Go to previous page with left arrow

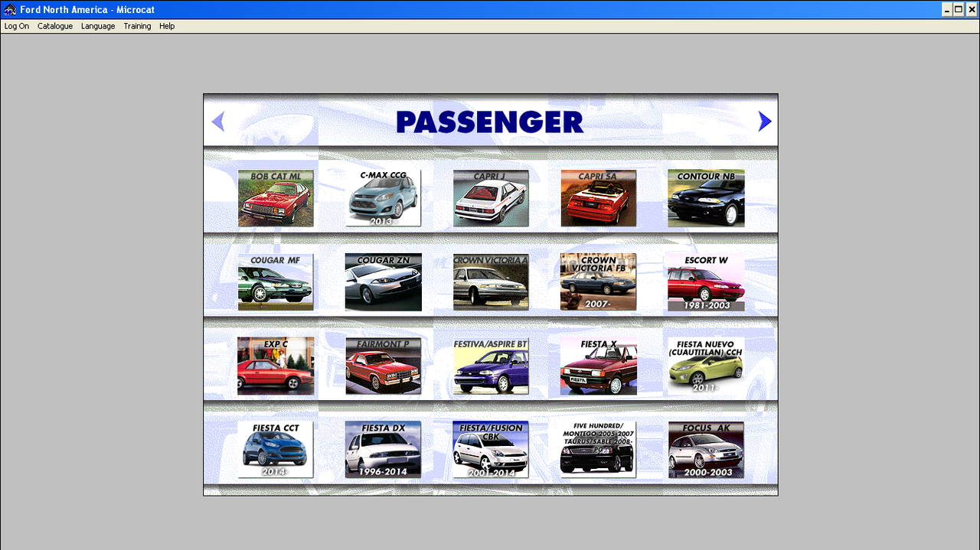coord(218,122)
